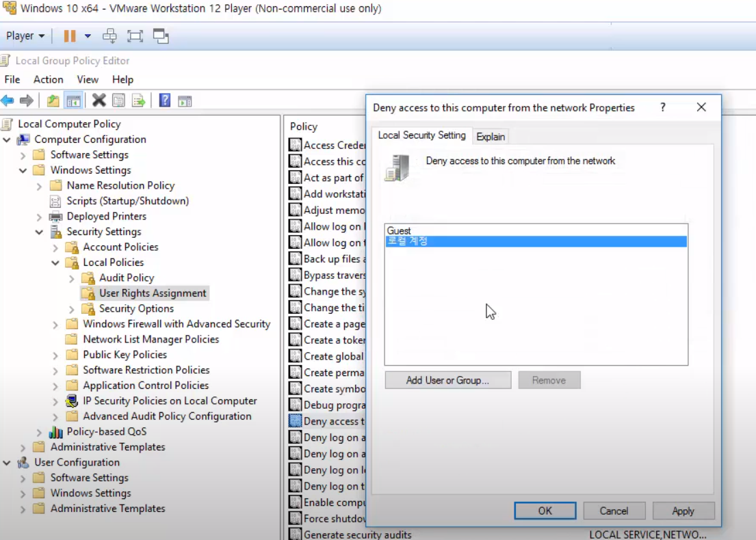Switch to the Local Security Setting tab
This screenshot has width=756, height=540.
422,135
